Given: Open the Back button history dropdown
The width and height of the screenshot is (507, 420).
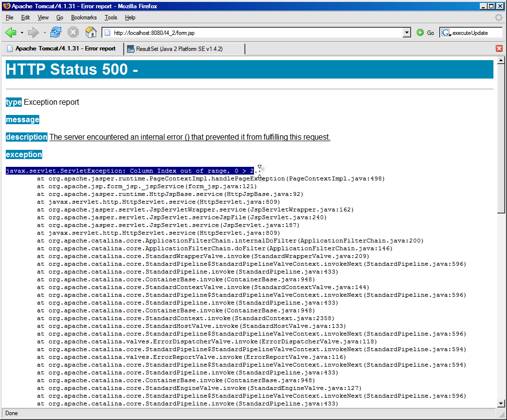Looking at the screenshot, I should 22,33.
